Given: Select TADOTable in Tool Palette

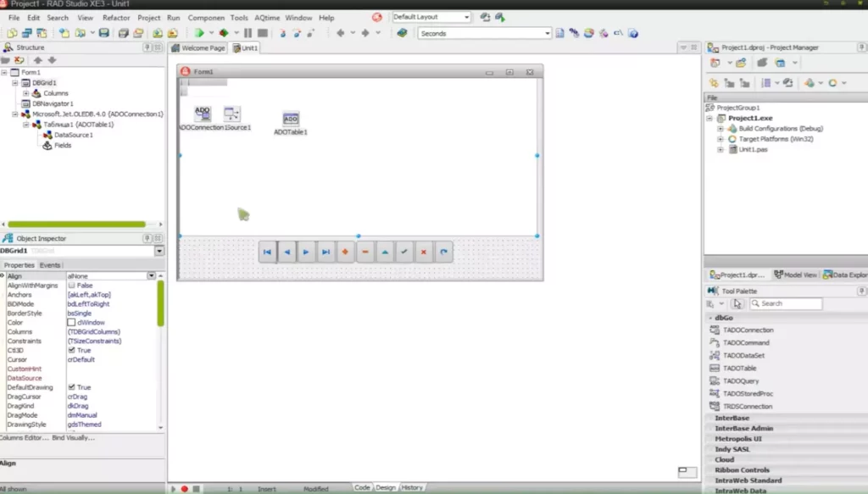Looking at the screenshot, I should click(x=739, y=369).
